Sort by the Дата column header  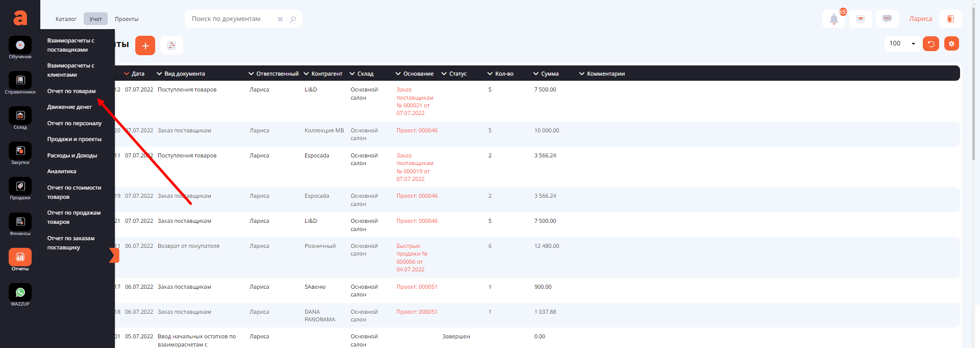click(x=135, y=74)
